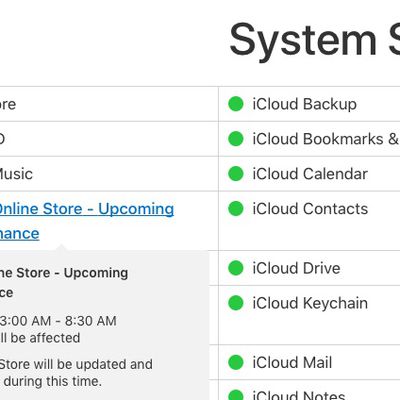Select the iCloud Mail text
This screenshot has height=400, width=400.
292,363
